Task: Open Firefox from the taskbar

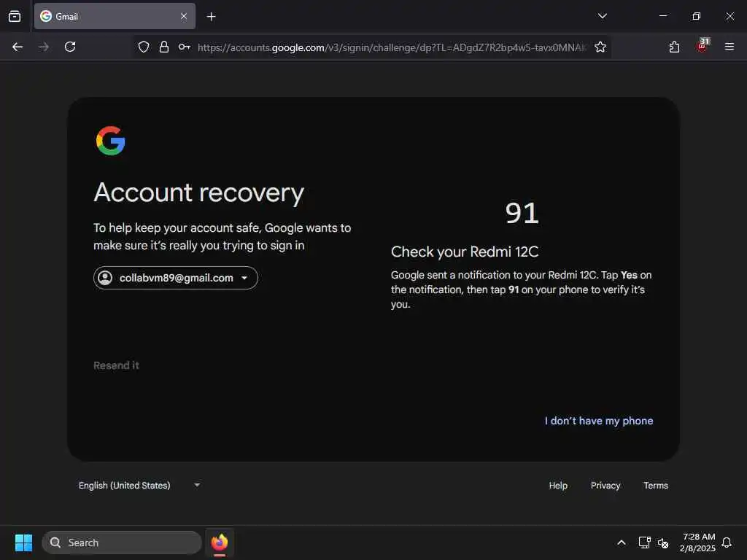Action: pyautogui.click(x=220, y=542)
